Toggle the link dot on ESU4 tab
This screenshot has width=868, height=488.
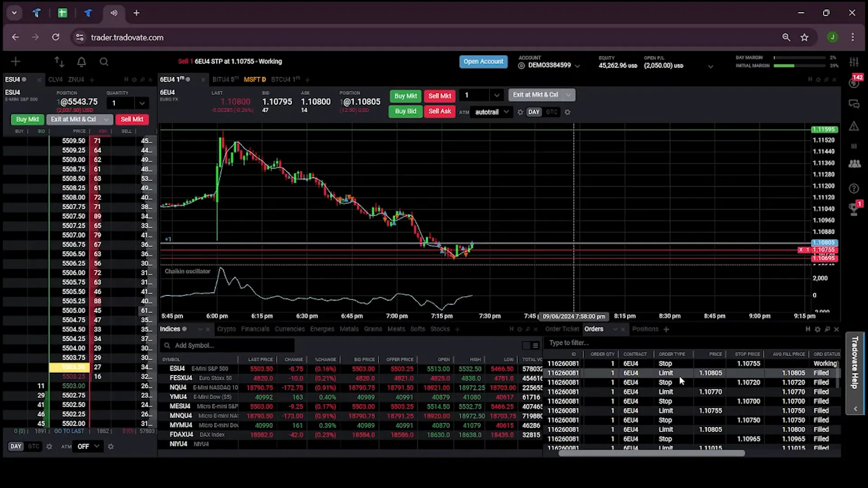[x=24, y=80]
